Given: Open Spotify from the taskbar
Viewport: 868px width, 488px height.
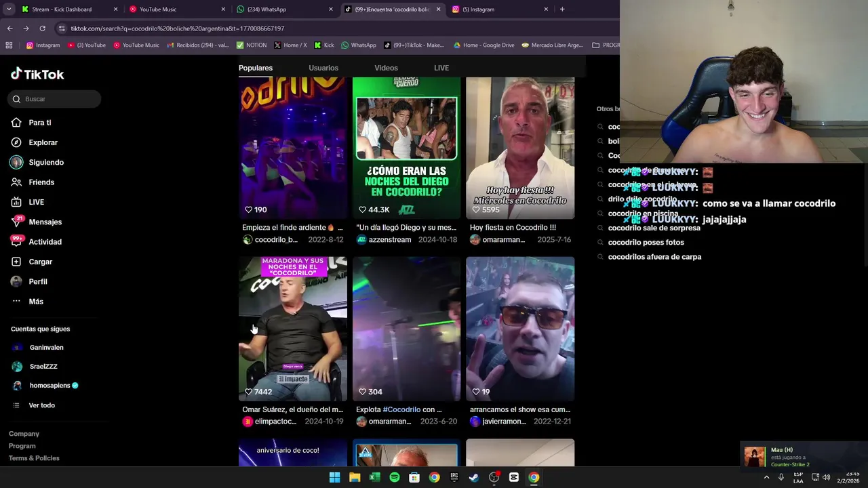Looking at the screenshot, I should 395,477.
